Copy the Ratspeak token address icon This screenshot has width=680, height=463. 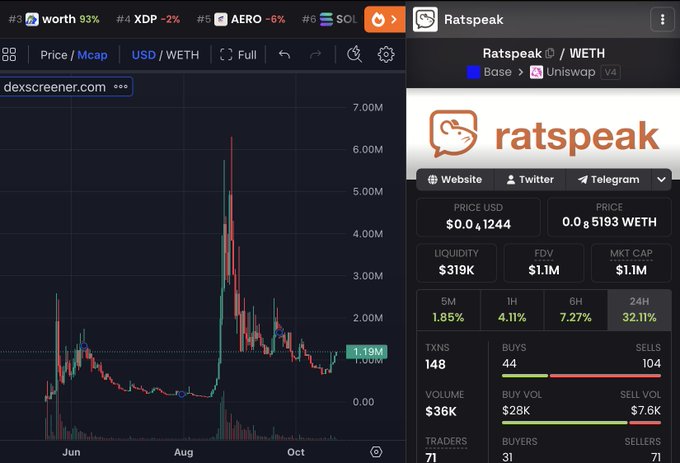pyautogui.click(x=550, y=53)
